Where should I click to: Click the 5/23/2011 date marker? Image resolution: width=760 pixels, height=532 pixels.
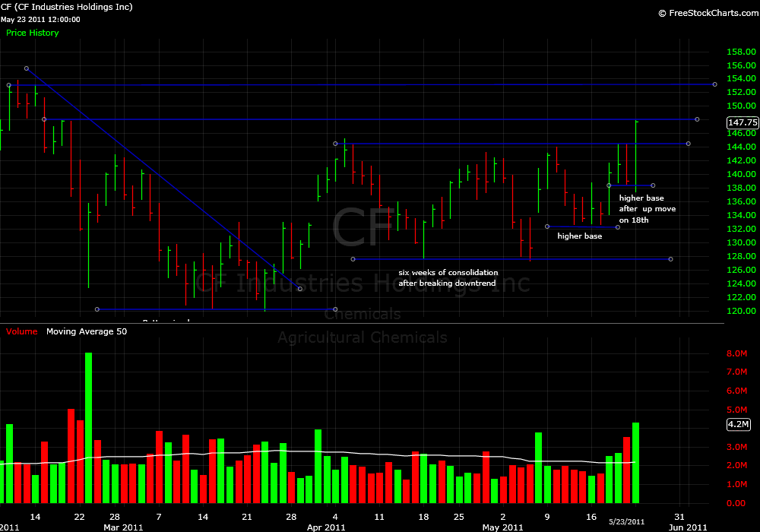click(x=627, y=522)
